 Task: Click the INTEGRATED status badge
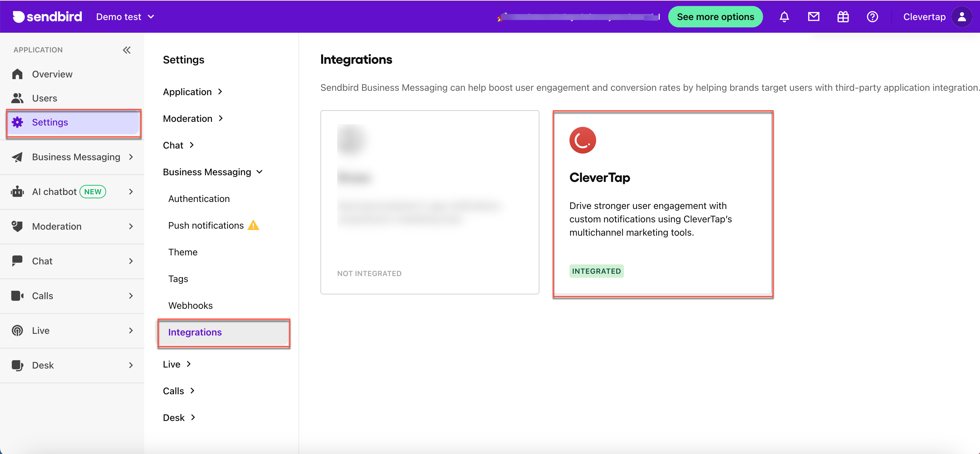click(596, 271)
